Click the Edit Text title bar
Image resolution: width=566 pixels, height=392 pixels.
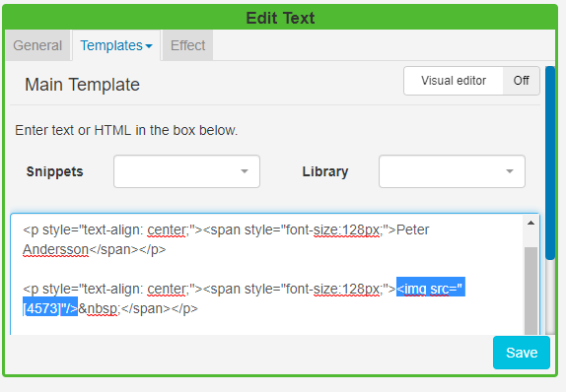tap(280, 18)
